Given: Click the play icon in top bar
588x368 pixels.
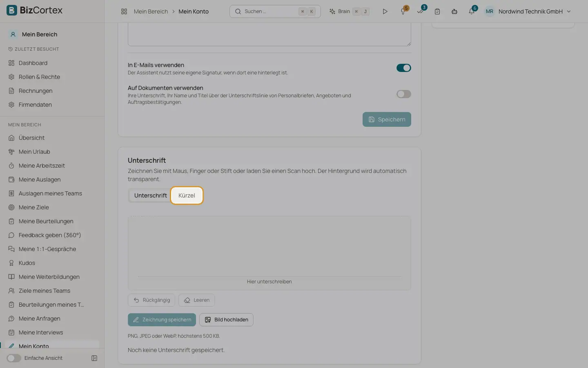Looking at the screenshot, I should (385, 11).
